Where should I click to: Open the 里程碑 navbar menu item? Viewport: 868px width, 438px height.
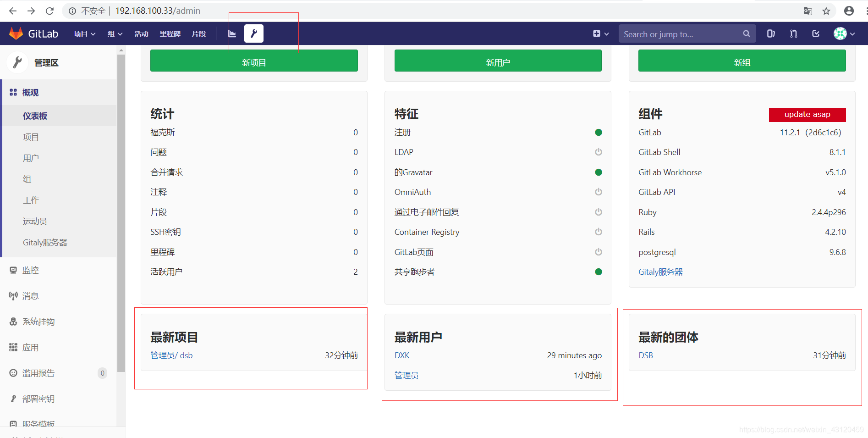point(170,33)
